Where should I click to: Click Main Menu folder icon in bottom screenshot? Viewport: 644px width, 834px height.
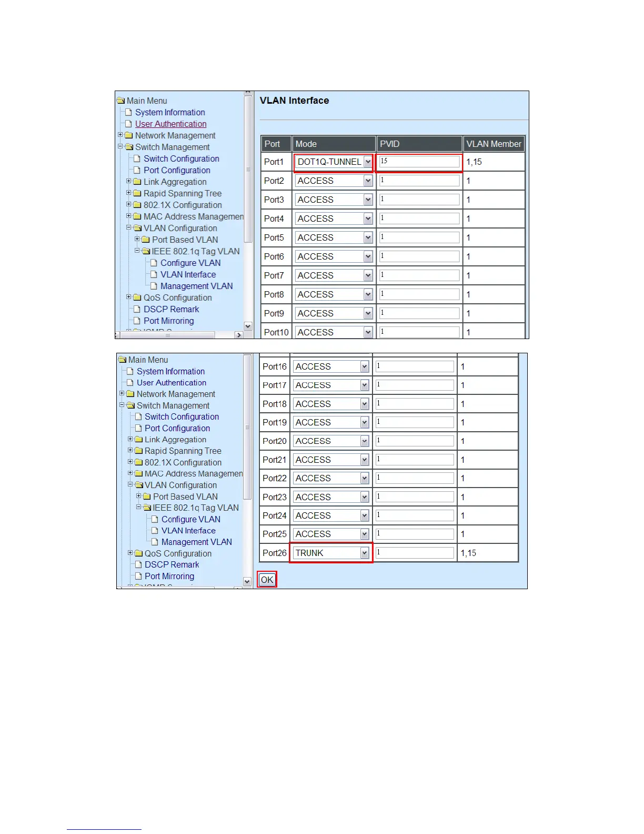(x=123, y=360)
